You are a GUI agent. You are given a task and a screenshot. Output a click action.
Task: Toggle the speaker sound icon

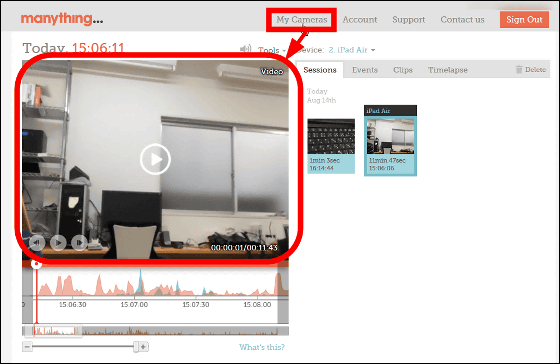245,49
